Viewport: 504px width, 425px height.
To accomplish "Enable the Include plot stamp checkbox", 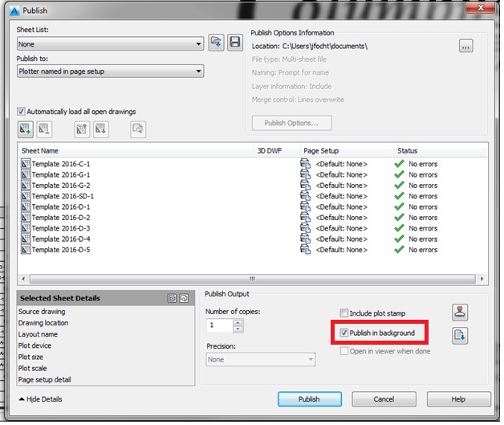I will [344, 313].
